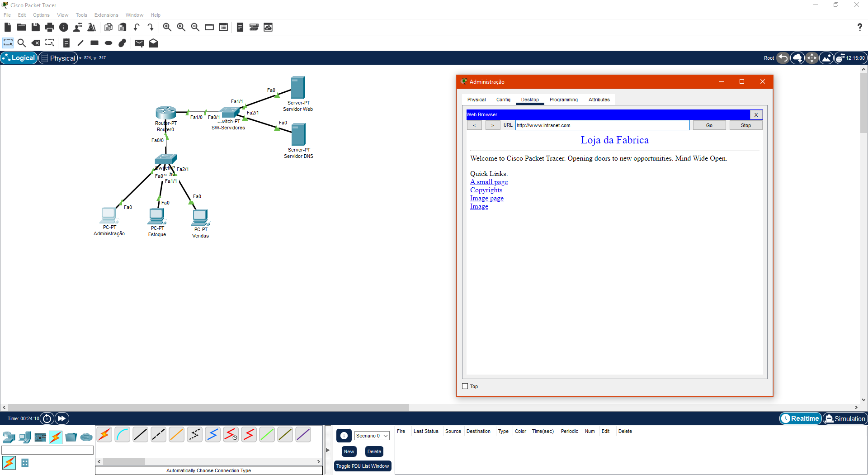
Task: Redo the last undone action
Action: tap(151, 27)
